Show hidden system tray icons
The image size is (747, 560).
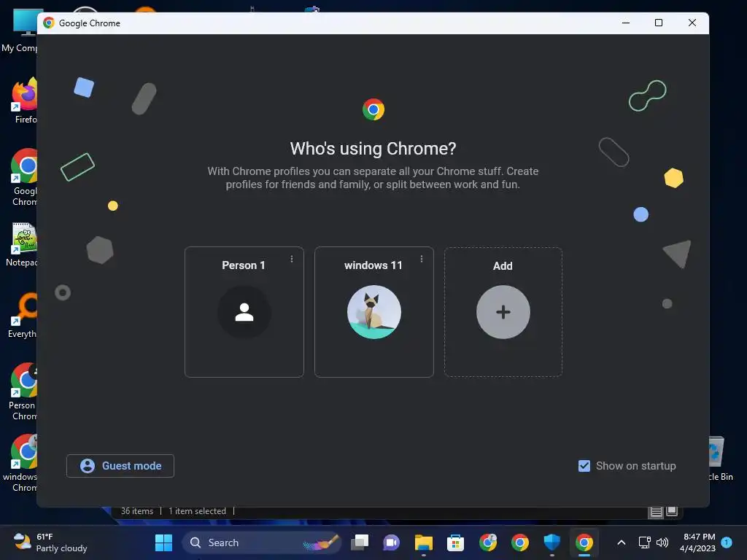click(x=622, y=542)
